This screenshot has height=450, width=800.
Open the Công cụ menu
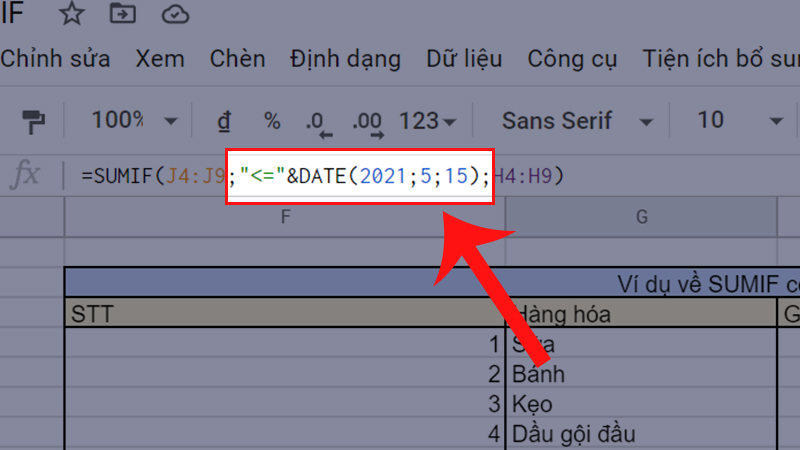[x=573, y=58]
